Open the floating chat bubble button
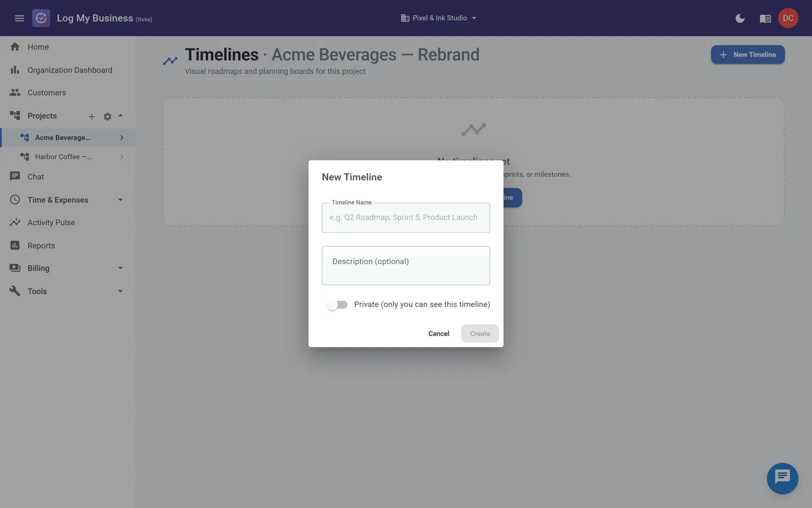The width and height of the screenshot is (812, 508). (782, 479)
